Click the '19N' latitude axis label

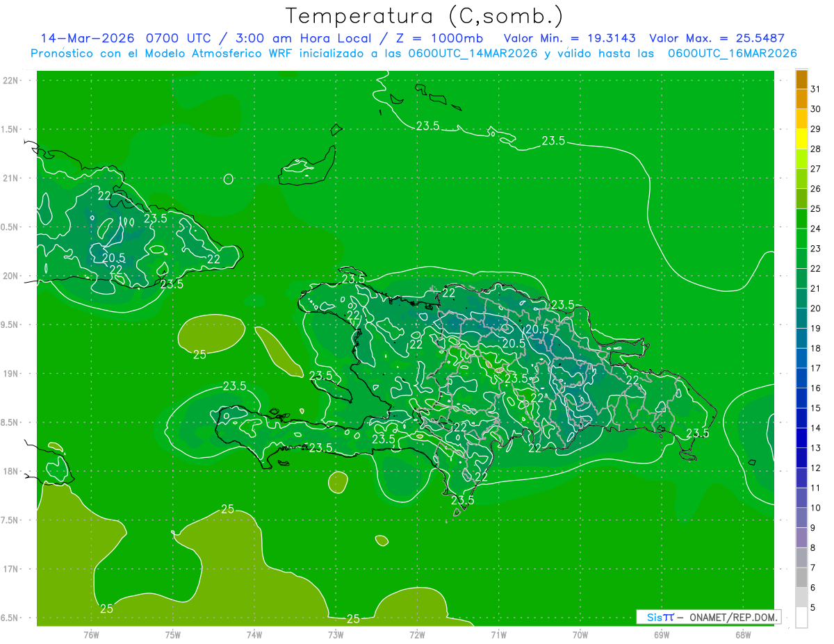click(x=10, y=374)
